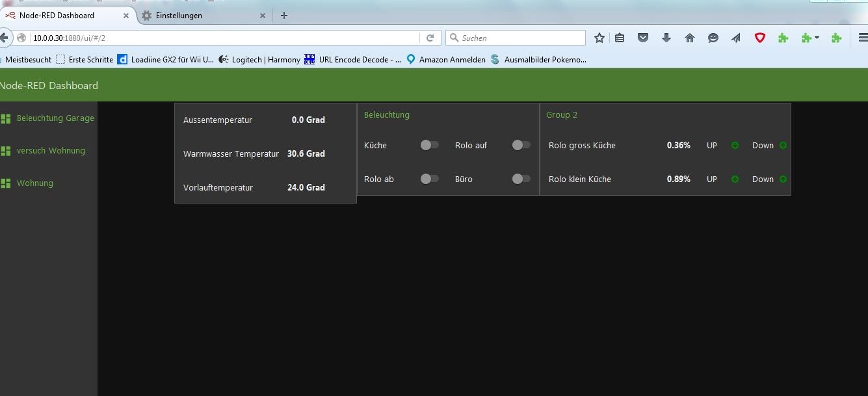
Task: Open Amazon Anmelden bookmark
Action: (x=446, y=59)
